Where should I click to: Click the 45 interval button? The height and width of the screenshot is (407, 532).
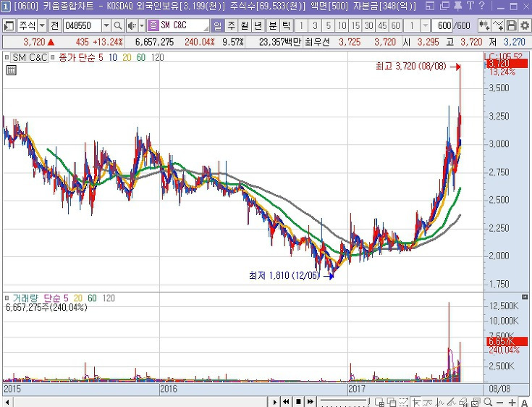click(382, 25)
